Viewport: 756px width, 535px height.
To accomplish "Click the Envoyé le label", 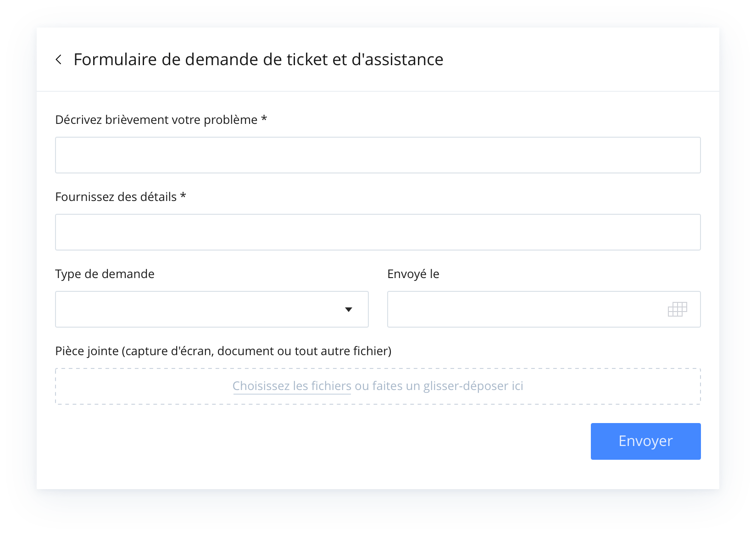I will 413,274.
